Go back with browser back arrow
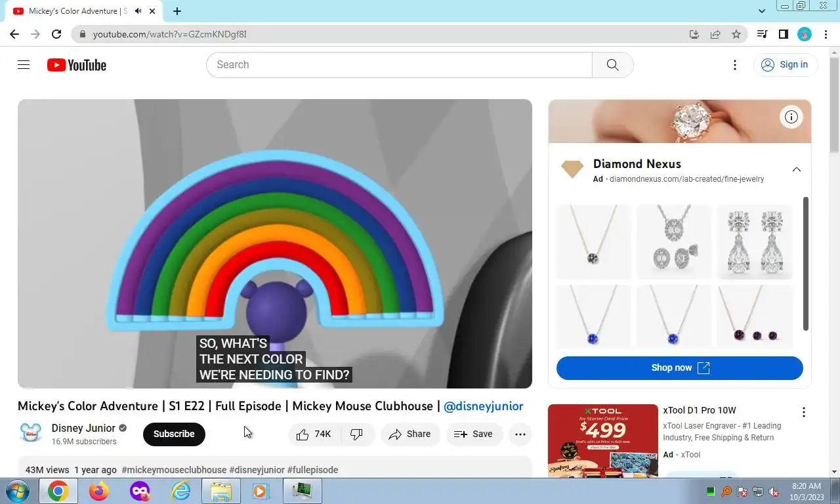Screen dimensions: 840x504 point(14,34)
